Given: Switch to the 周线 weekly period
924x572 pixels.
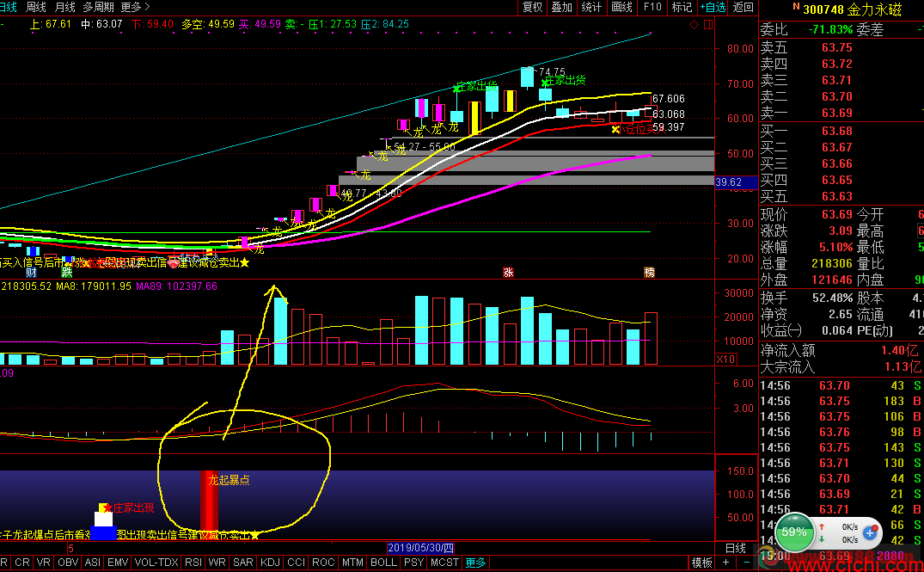Looking at the screenshot, I should tap(36, 7).
